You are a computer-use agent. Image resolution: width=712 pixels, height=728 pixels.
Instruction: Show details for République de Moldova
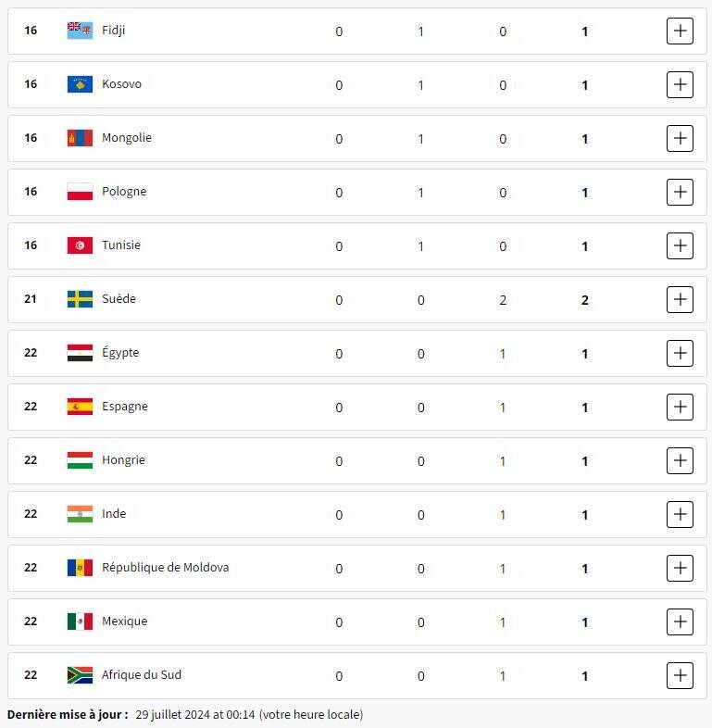coord(680,568)
